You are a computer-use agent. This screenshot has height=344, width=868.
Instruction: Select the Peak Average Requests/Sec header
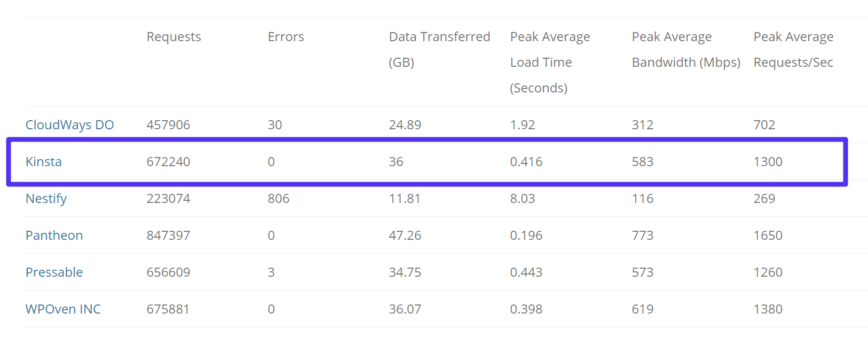pyautogui.click(x=793, y=49)
